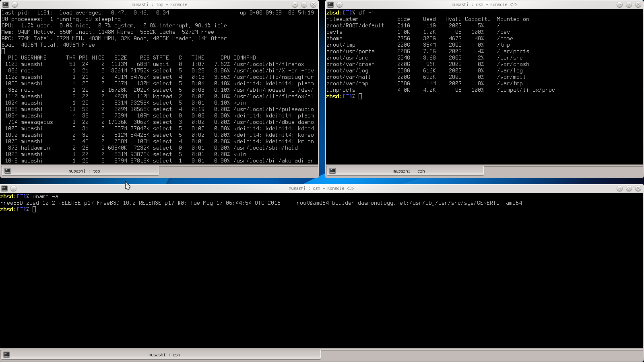Click the 'df -h' command text

point(367,12)
